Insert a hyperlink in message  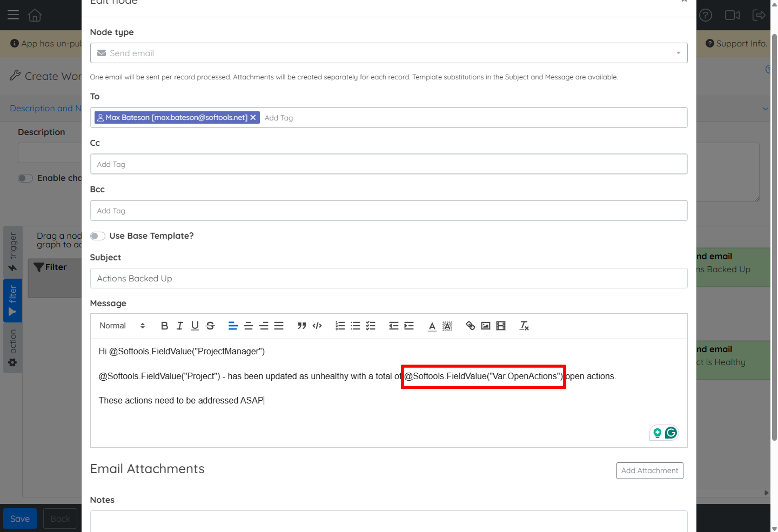tap(470, 326)
